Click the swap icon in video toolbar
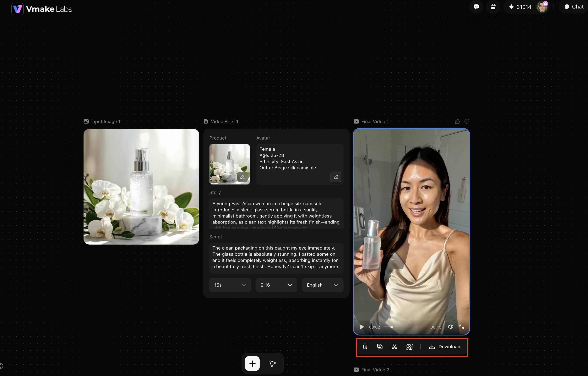This screenshot has height=376, width=588. [x=410, y=347]
